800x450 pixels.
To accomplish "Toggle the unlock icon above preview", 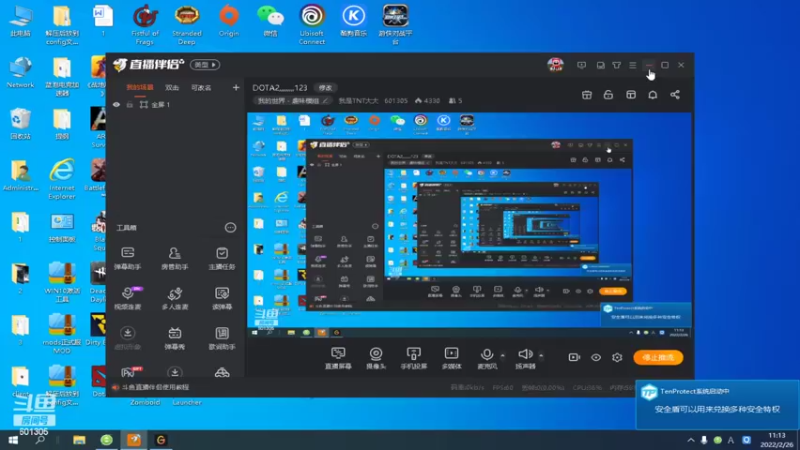I will (608, 95).
